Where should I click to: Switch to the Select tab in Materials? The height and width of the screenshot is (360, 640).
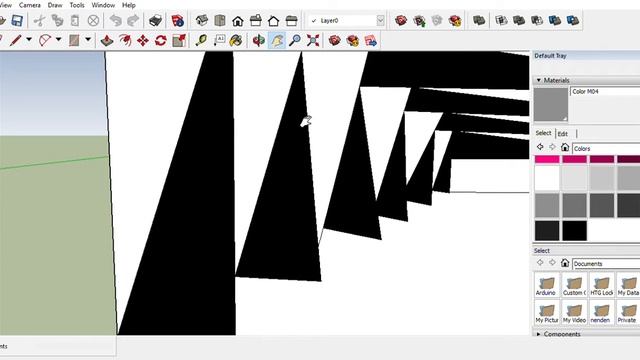543,133
